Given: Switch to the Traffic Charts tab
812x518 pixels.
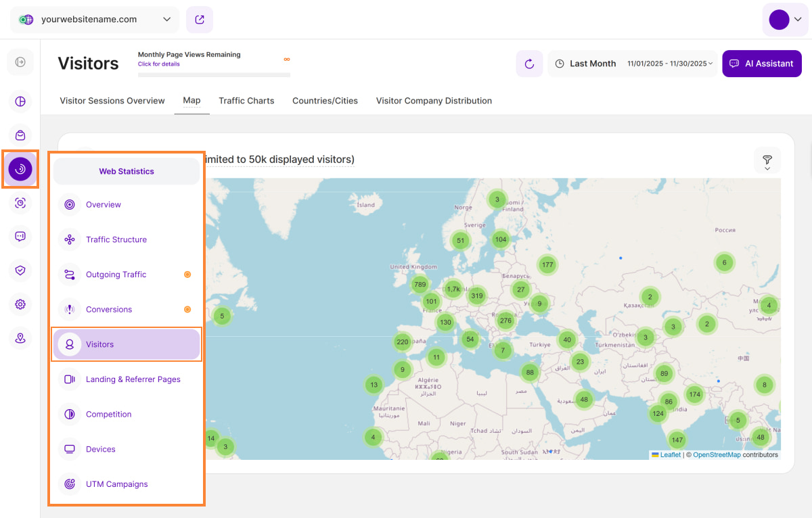Looking at the screenshot, I should [246, 101].
